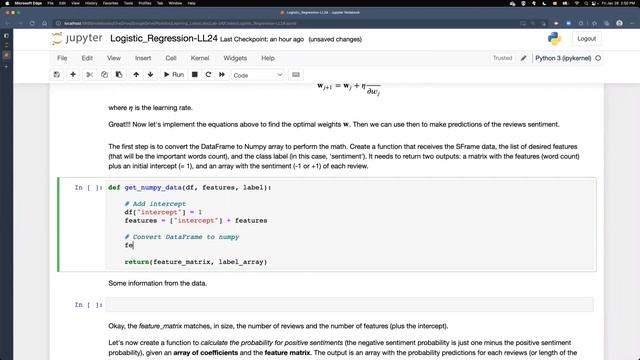Open the Cell menu
This screenshot has height=360, width=640.
[171, 58]
